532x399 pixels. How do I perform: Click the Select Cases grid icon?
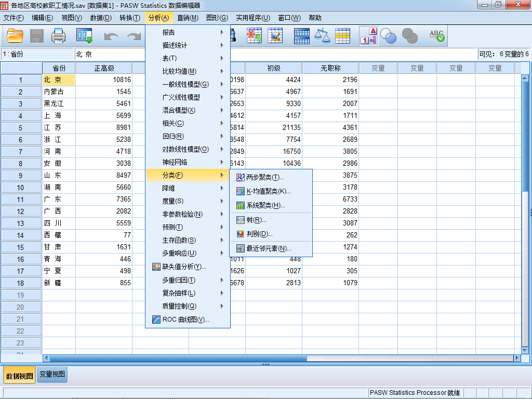point(343,36)
